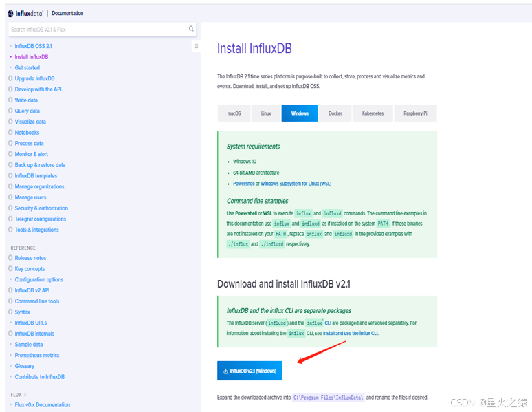Expand the Process data section
The image size is (532, 412).
[x=10, y=143]
